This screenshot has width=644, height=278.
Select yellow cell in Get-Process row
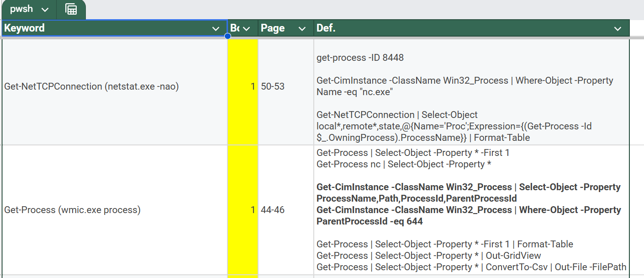(243, 210)
